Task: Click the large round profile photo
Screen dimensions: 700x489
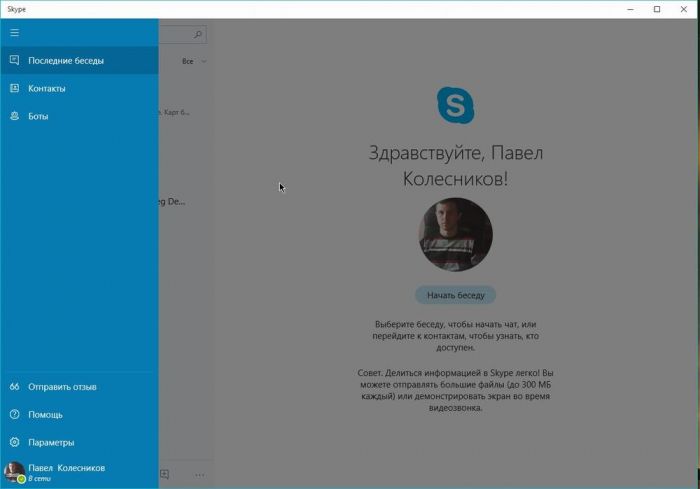Action: pos(455,234)
